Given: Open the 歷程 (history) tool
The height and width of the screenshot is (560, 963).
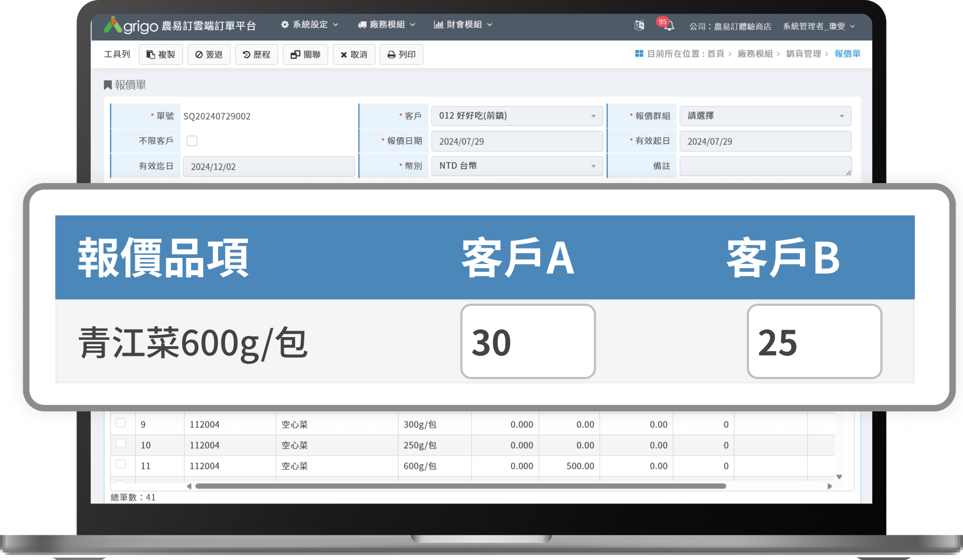Looking at the screenshot, I should coord(256,54).
